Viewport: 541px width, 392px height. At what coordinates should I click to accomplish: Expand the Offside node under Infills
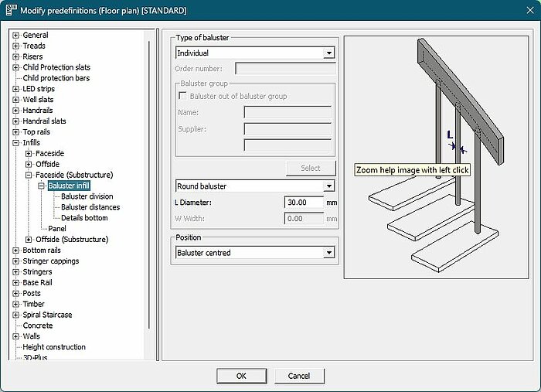coord(29,164)
